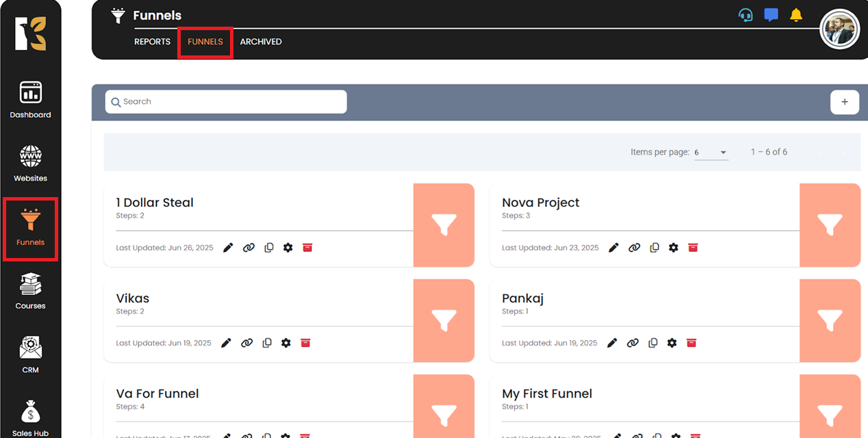Switch to the Archived tab
868x438 pixels.
pos(261,42)
